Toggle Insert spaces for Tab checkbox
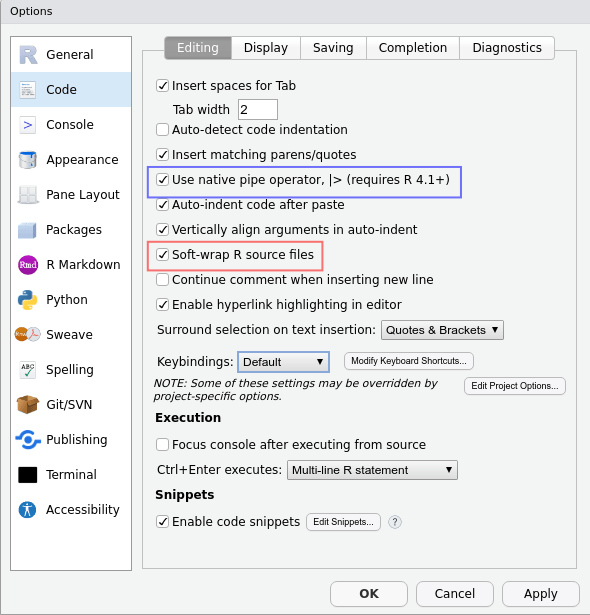The width and height of the screenshot is (590, 615). click(162, 86)
